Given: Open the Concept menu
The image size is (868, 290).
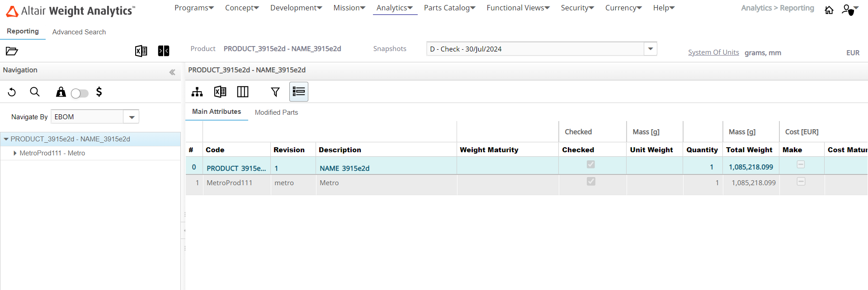Looking at the screenshot, I should [242, 8].
